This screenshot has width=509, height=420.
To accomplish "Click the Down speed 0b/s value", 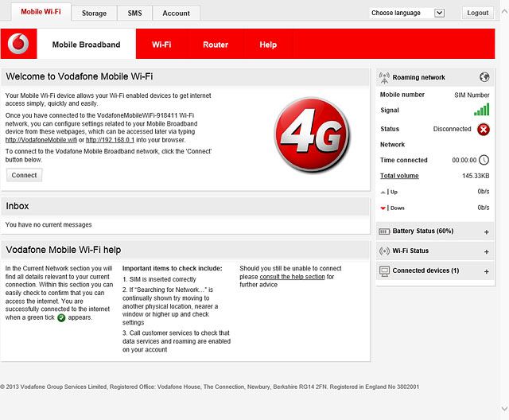I will click(x=484, y=208).
